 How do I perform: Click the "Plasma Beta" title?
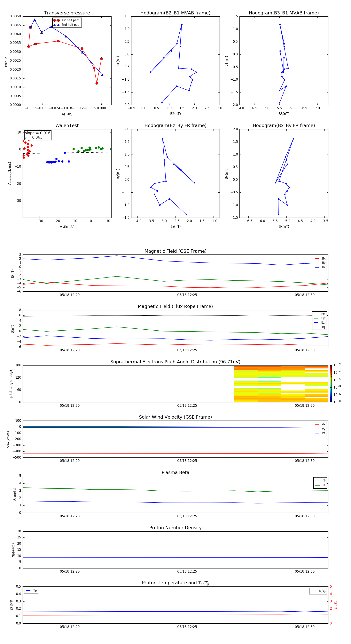click(x=175, y=473)
